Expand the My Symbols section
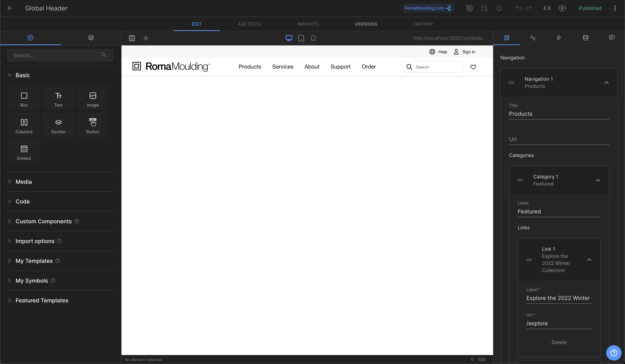This screenshot has height=364, width=625. click(x=31, y=281)
